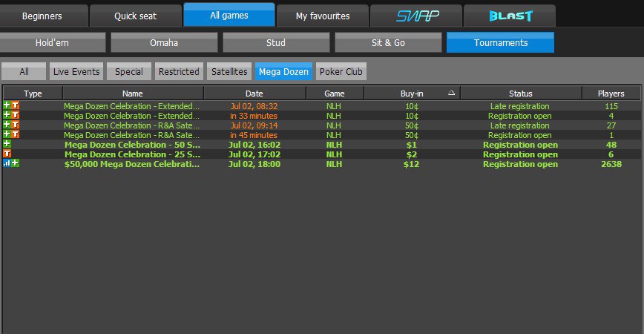This screenshot has height=334, width=644.
Task: Select the Tournaments game type
Action: click(x=500, y=43)
